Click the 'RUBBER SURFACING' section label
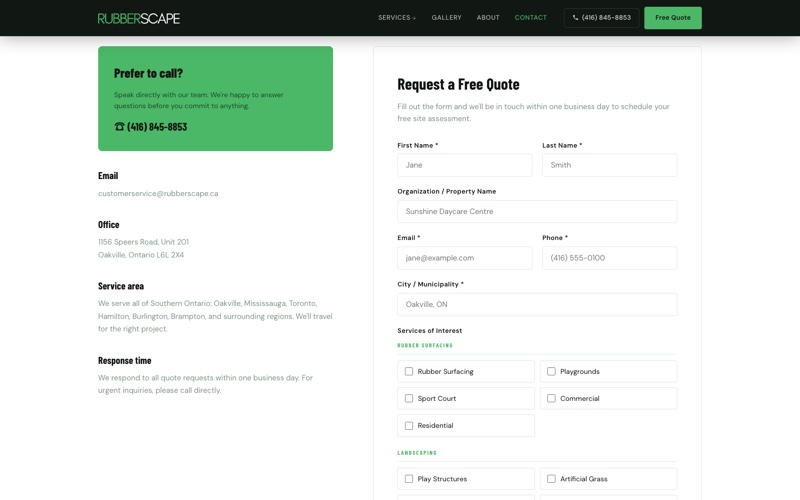Screen dimensions: 800x500 pos(425,345)
